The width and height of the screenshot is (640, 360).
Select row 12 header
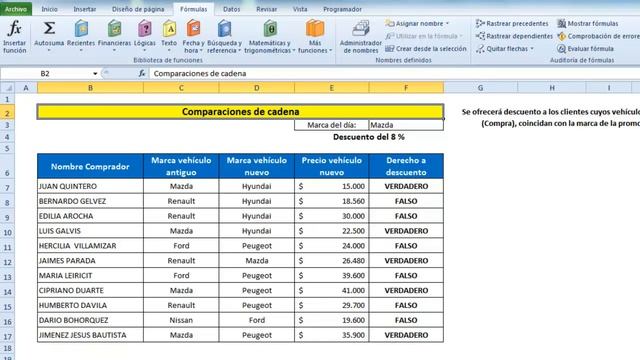click(7, 262)
